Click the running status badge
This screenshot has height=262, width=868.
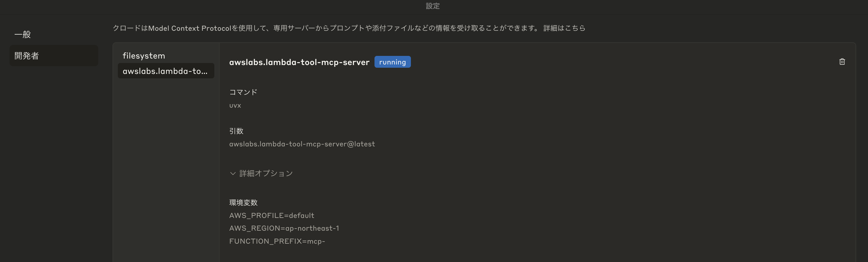[392, 62]
